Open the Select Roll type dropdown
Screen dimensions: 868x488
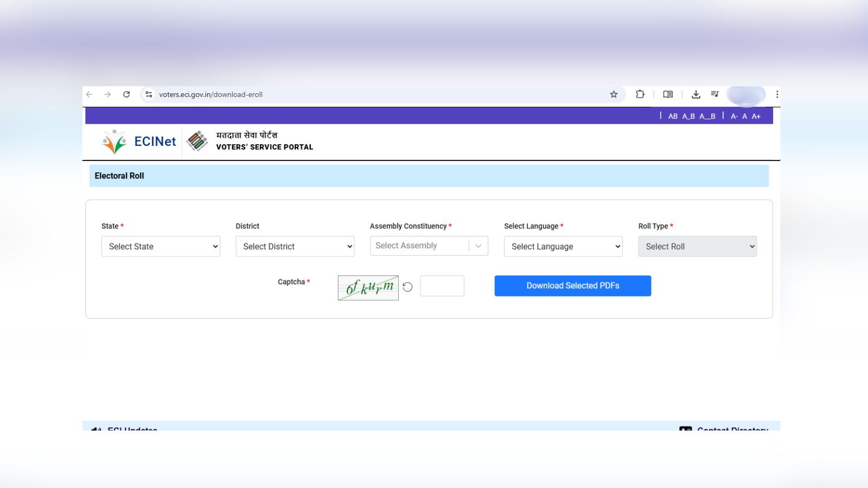pos(697,246)
